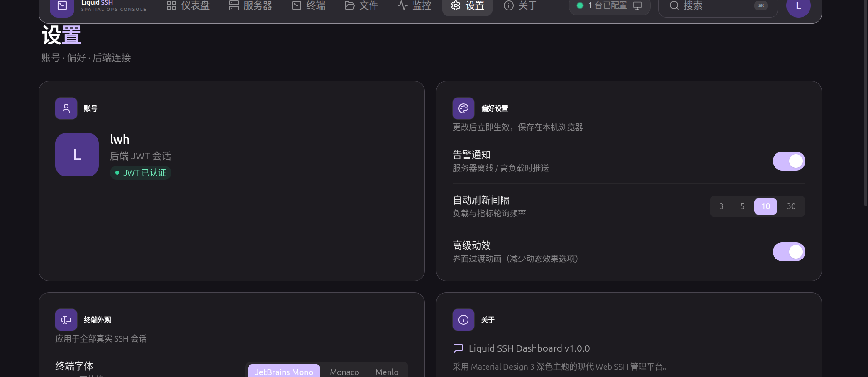The image size is (868, 377).
Task: Click the 应用于全部真实 SSH 会话 text
Action: [101, 339]
